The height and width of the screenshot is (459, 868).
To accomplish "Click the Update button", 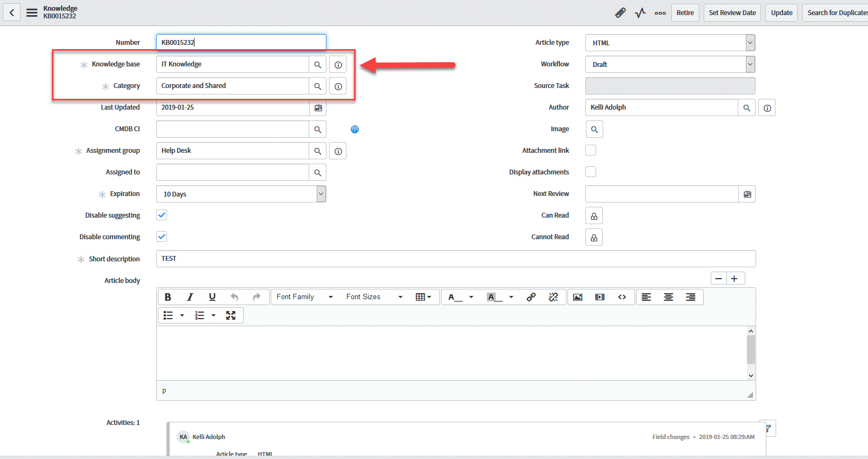I will click(781, 13).
